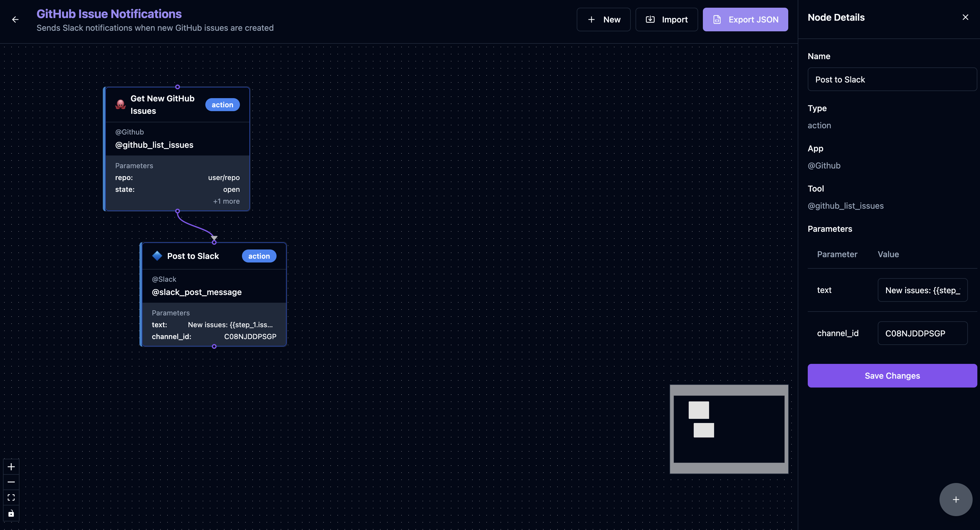Image resolution: width=980 pixels, height=530 pixels.
Task: Click the text parameter value field
Action: coord(922,290)
